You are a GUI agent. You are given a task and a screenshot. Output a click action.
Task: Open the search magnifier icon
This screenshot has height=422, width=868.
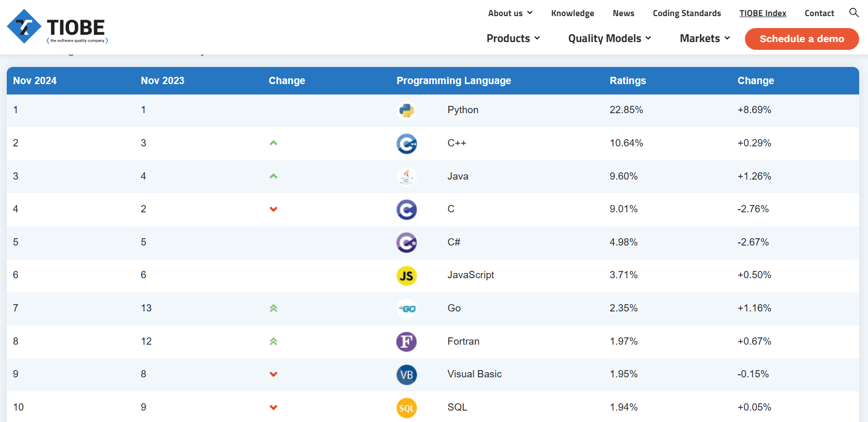click(853, 12)
